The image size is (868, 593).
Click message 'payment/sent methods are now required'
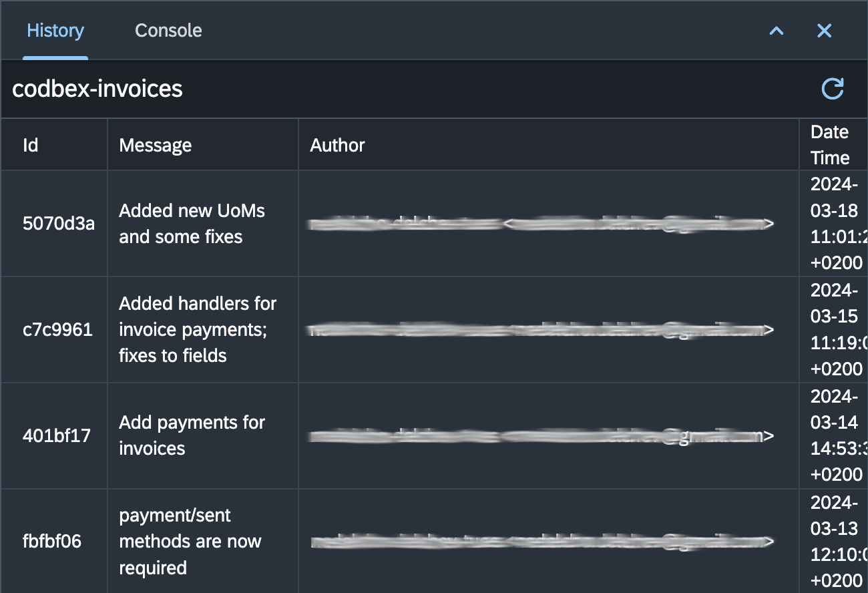tap(190, 542)
